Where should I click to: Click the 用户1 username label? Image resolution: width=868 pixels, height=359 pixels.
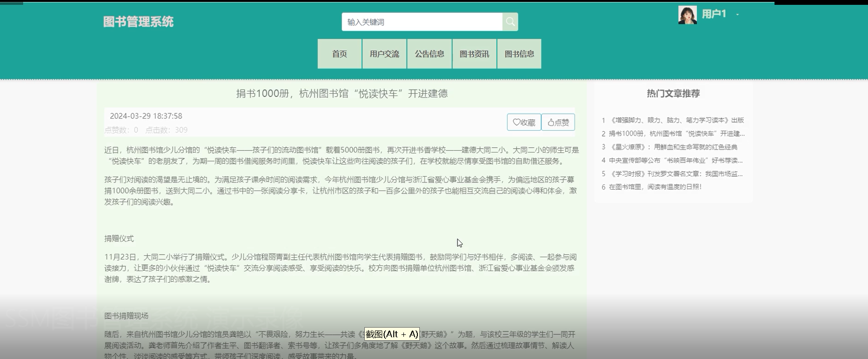point(714,14)
